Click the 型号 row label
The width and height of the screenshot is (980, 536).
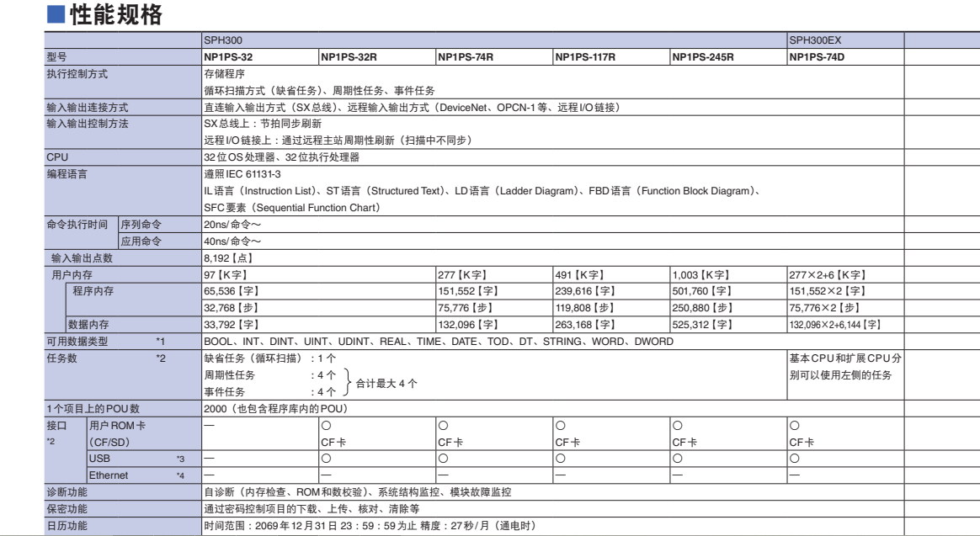point(57,57)
